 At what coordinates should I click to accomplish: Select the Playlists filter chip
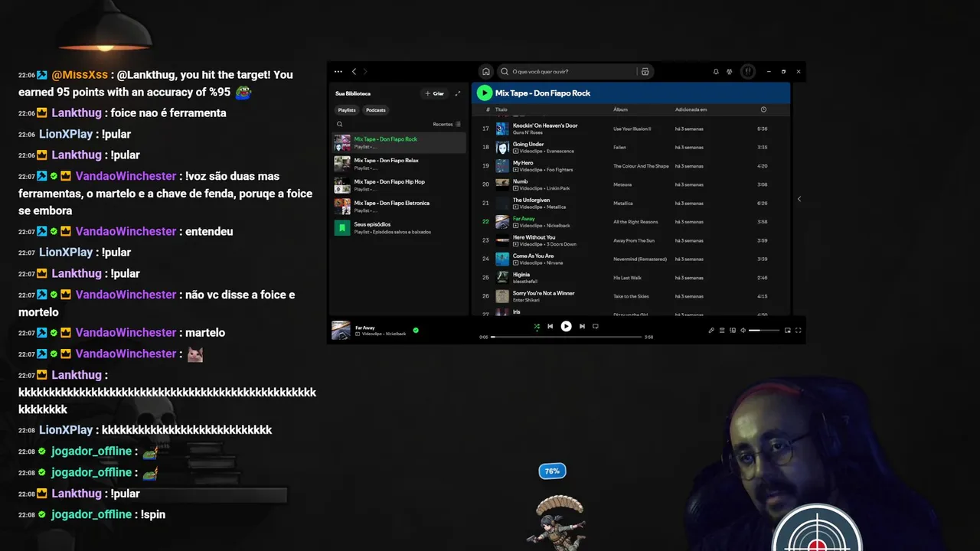347,110
